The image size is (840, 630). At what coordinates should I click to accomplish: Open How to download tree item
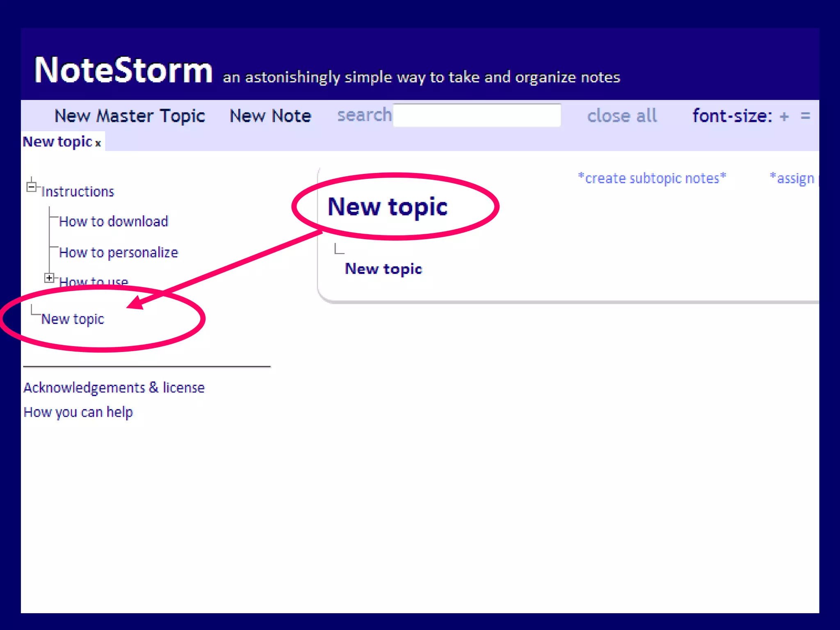(114, 221)
